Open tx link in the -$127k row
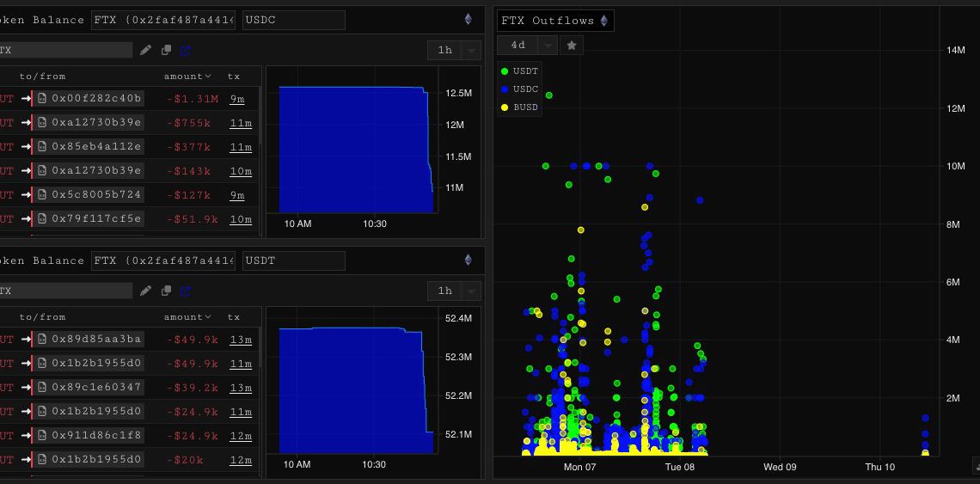The image size is (980, 484). coord(237,195)
